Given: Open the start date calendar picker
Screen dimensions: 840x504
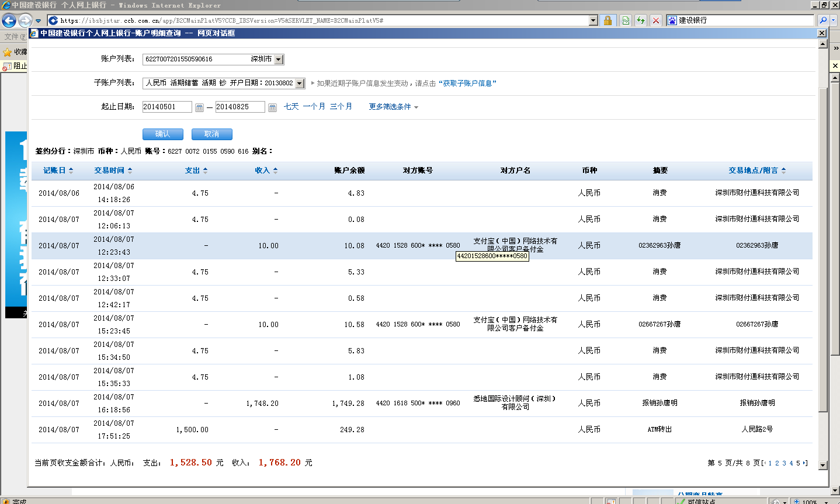Looking at the screenshot, I should pos(199,107).
